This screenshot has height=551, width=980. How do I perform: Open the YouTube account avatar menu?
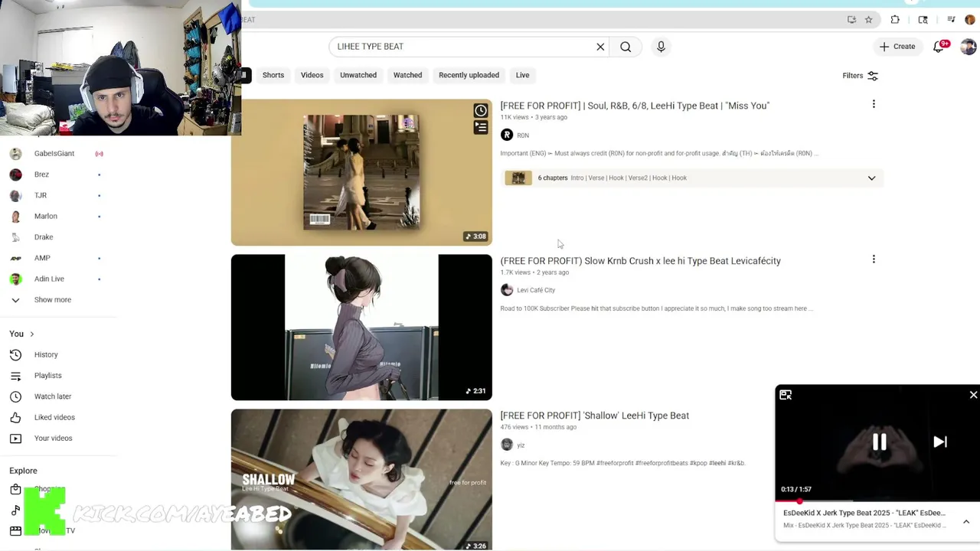(x=969, y=47)
